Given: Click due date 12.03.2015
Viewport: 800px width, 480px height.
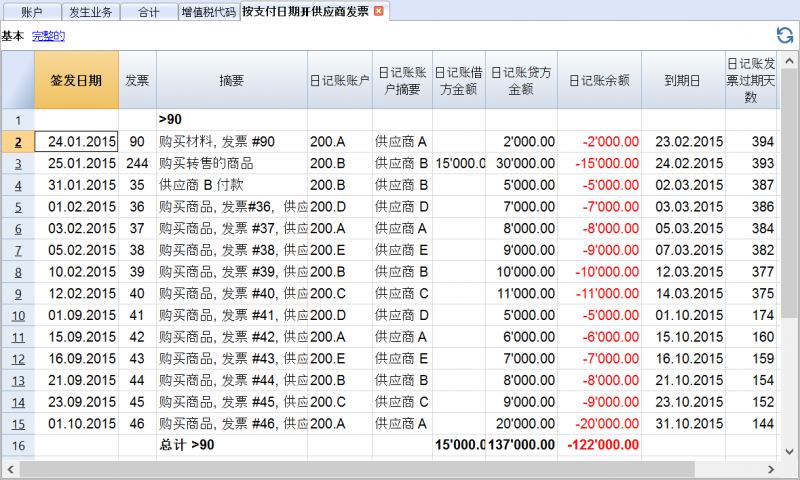Looking at the screenshot, I should pyautogui.click(x=683, y=272).
